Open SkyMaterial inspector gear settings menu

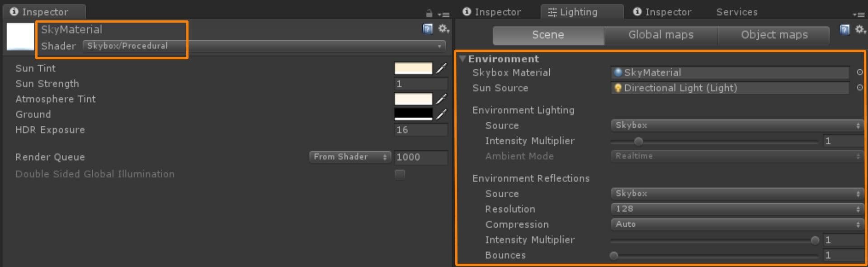[443, 29]
